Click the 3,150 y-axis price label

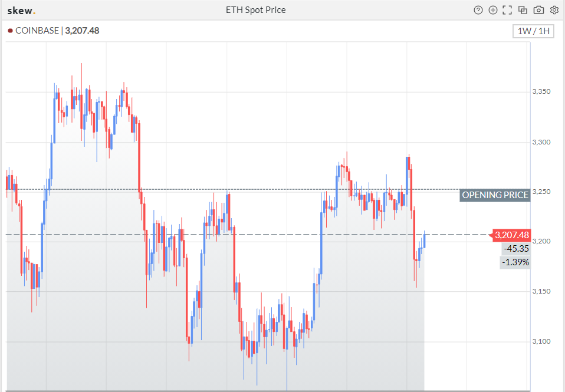541,292
